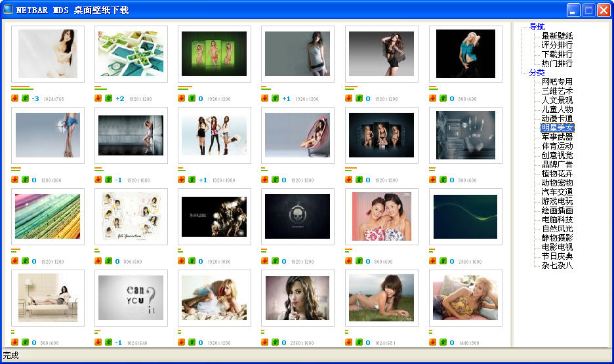Downvote the dark green light wave wallpaper
This screenshot has height=364, width=614.
click(x=432, y=261)
